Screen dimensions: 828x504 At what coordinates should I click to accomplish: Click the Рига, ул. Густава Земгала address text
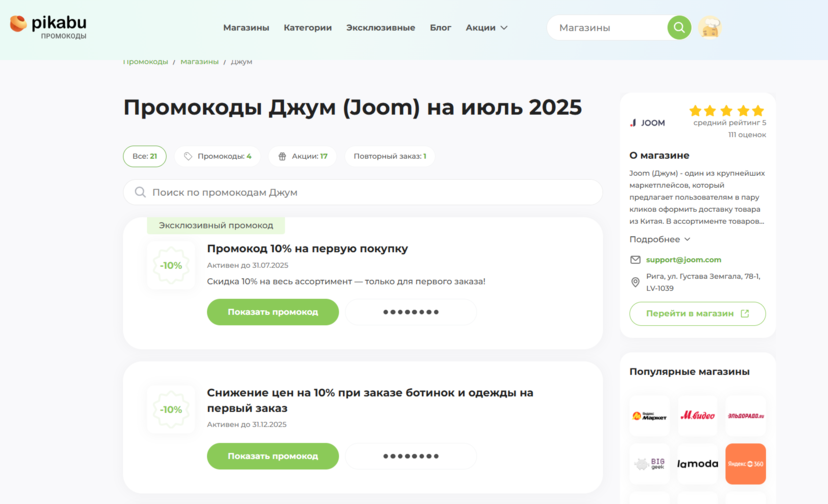coord(703,282)
